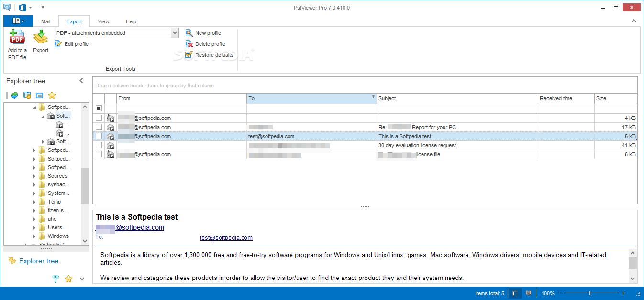Screen dimensions: 644x300
Task: Refresh the Explorer tree
Action: tap(15, 95)
